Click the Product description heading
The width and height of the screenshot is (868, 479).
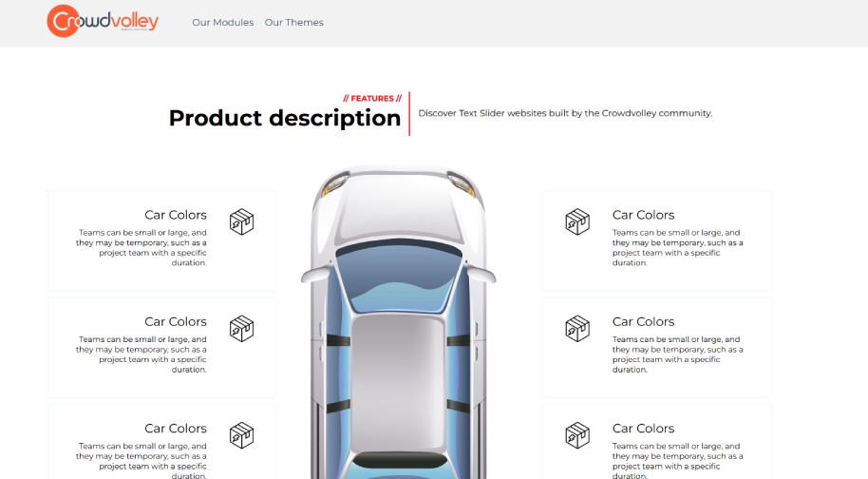pyautogui.click(x=284, y=119)
